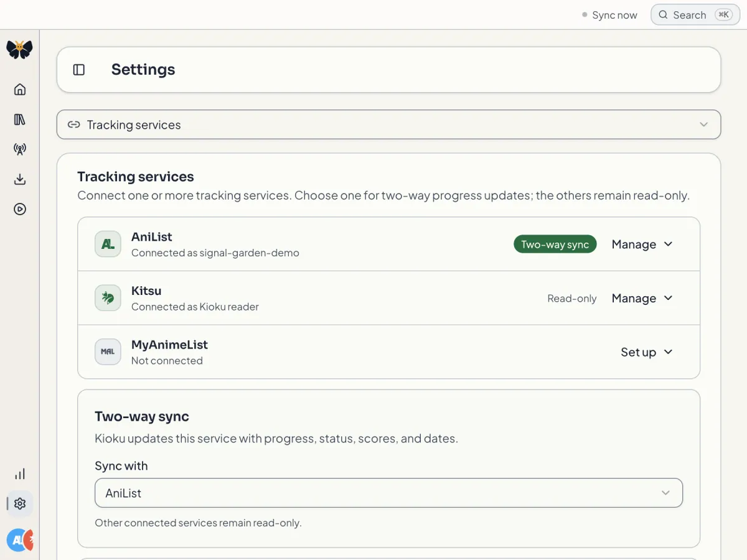Click the Two-way sync badge on AniList
The image size is (747, 560).
(x=555, y=245)
